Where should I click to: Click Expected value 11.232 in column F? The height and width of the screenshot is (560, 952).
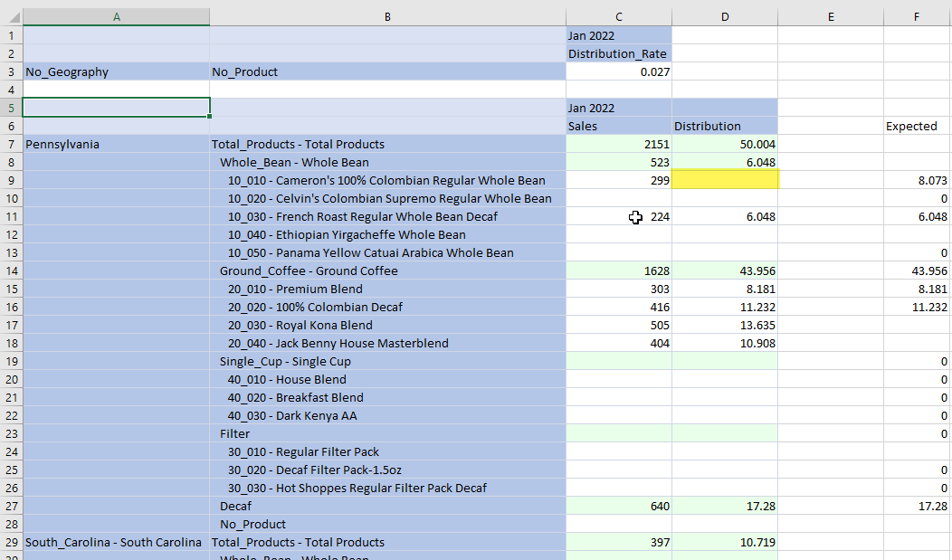[x=917, y=307]
